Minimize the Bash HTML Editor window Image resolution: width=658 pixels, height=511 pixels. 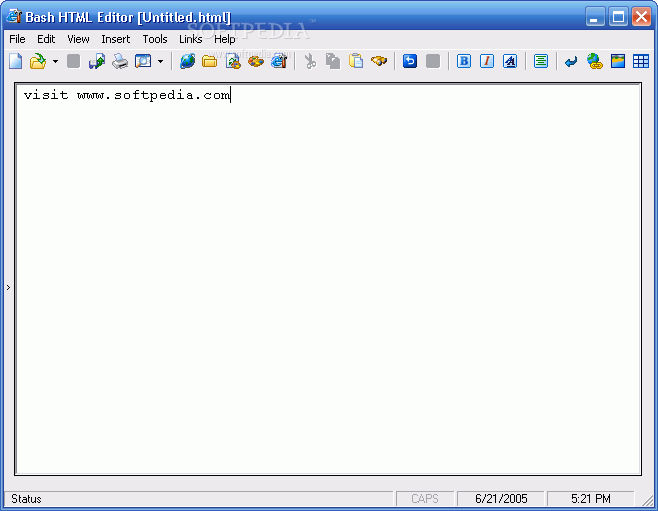click(595, 16)
